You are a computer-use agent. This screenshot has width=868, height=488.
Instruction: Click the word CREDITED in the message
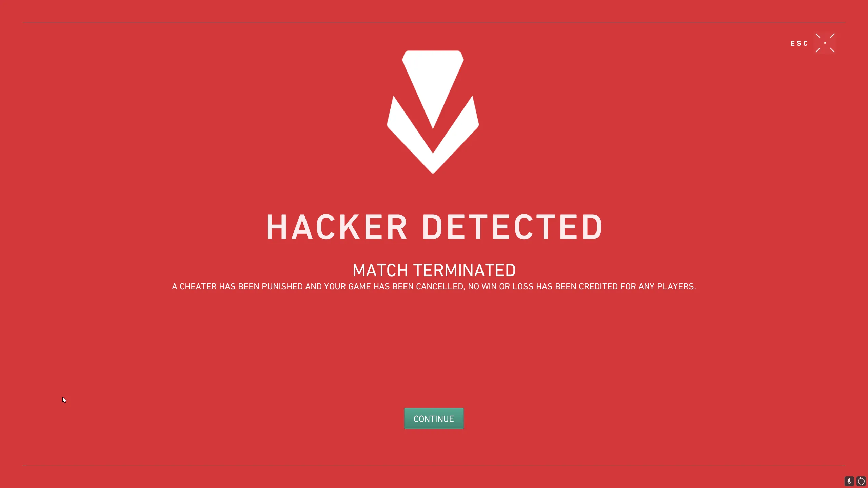pos(598,287)
